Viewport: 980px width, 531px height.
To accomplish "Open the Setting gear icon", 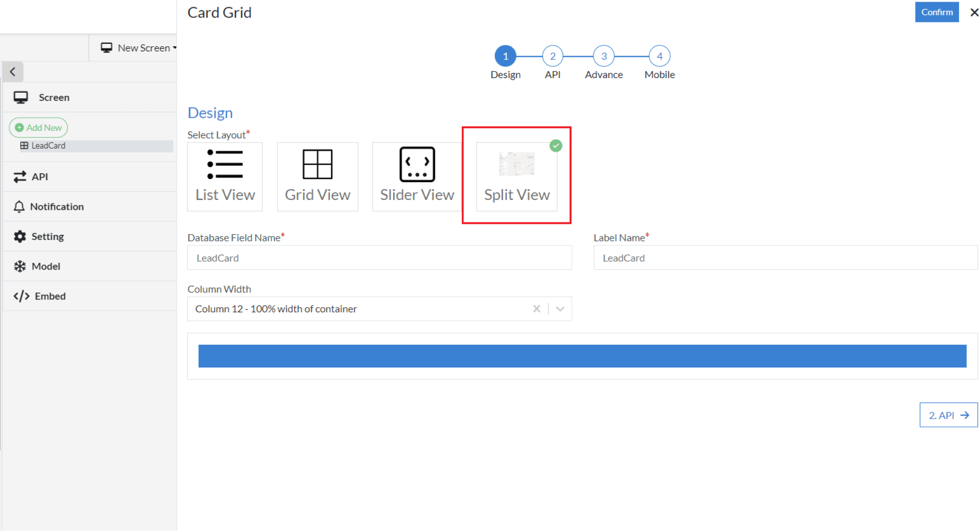I will [20, 237].
